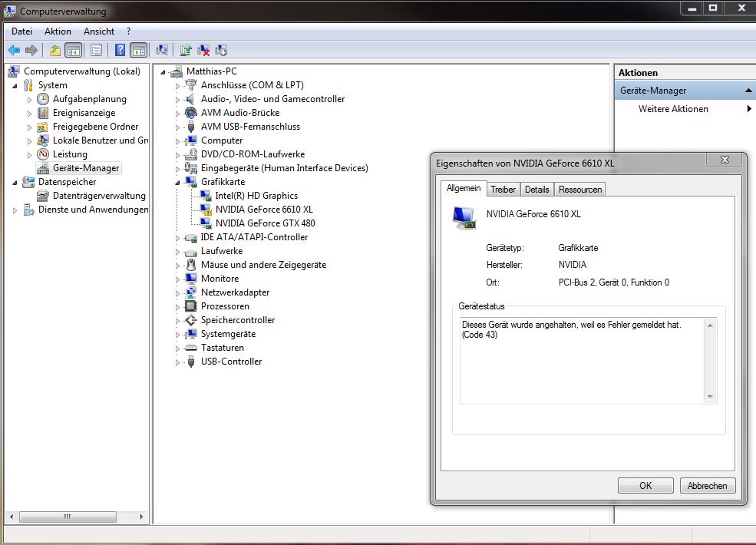
Task: Click right arrow of left pane scrollbar
Action: tap(141, 517)
